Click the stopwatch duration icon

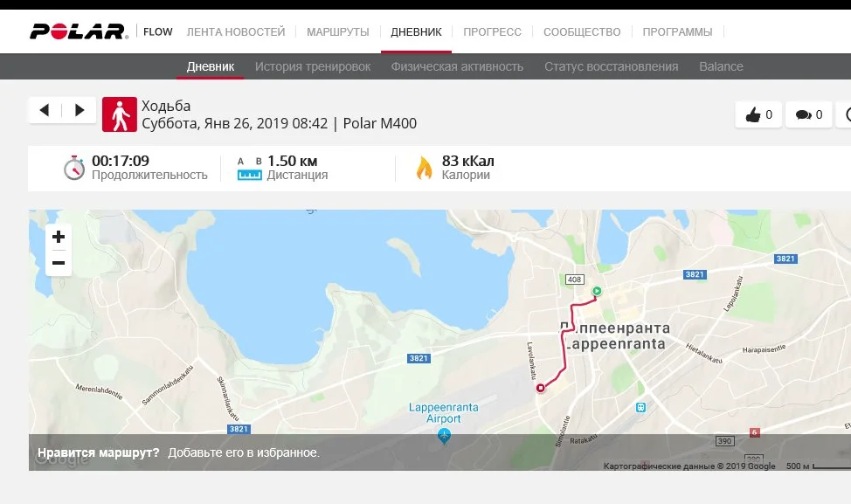click(x=73, y=169)
